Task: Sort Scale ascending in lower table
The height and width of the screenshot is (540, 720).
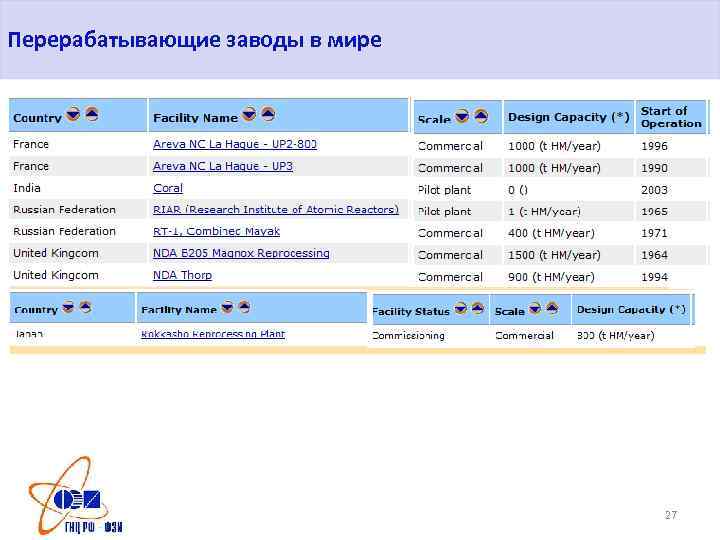Action: 552,309
